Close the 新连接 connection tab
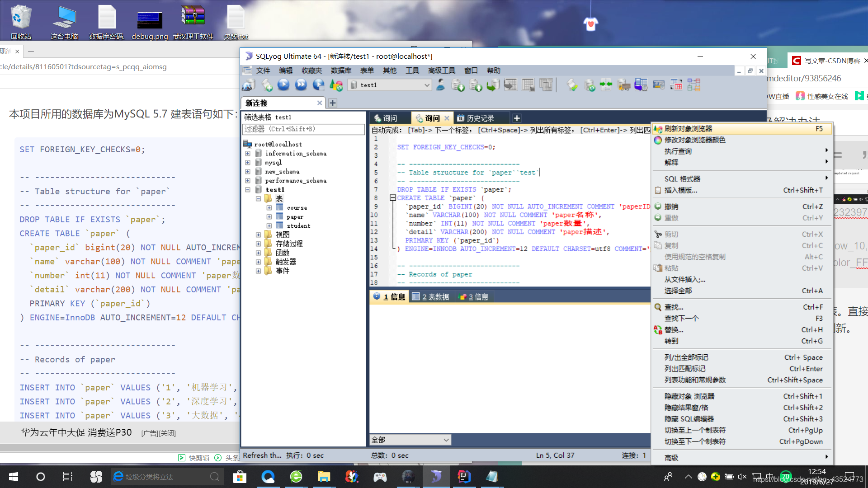This screenshot has width=868, height=488. 320,103
